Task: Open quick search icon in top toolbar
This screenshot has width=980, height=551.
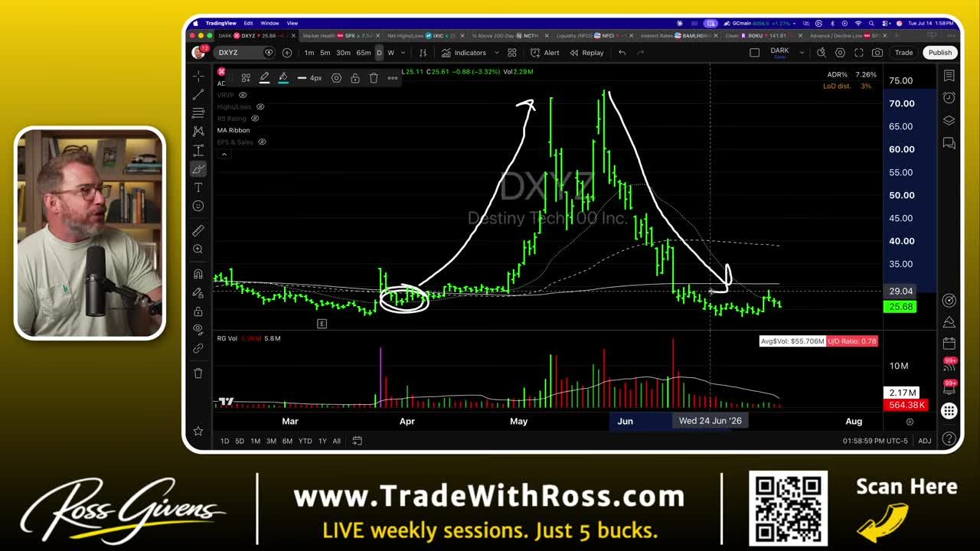Action: click(822, 53)
